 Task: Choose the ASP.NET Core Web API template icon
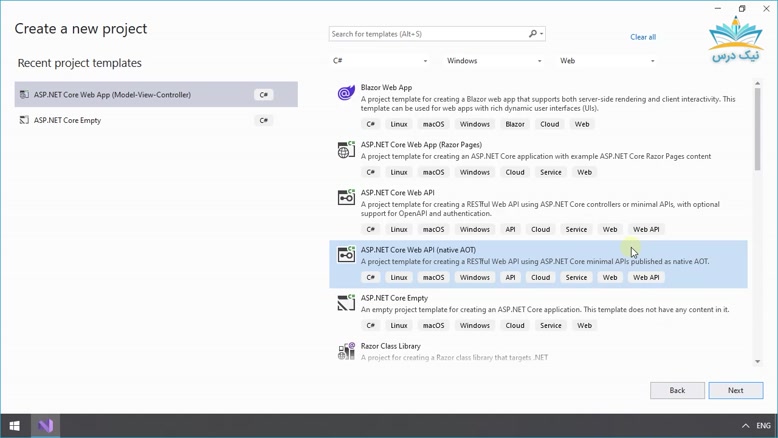pyautogui.click(x=346, y=197)
